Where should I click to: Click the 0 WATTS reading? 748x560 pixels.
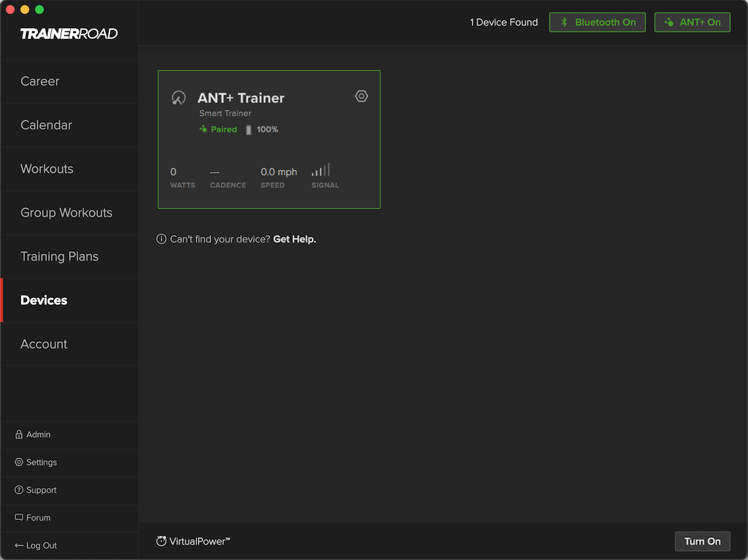click(182, 177)
